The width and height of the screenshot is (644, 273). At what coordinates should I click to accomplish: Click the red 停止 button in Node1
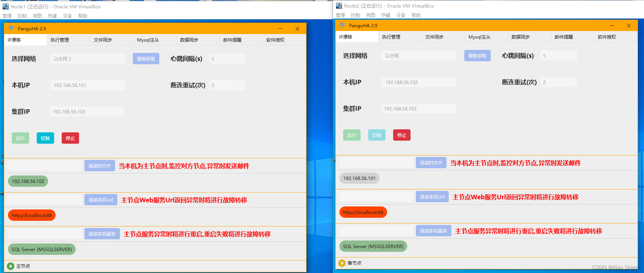point(70,138)
